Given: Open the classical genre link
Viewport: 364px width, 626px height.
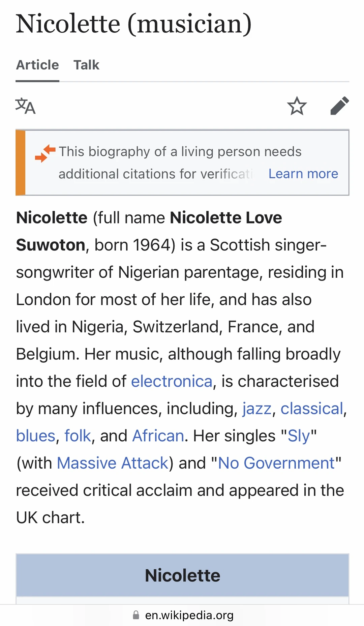Looking at the screenshot, I should [312, 409].
